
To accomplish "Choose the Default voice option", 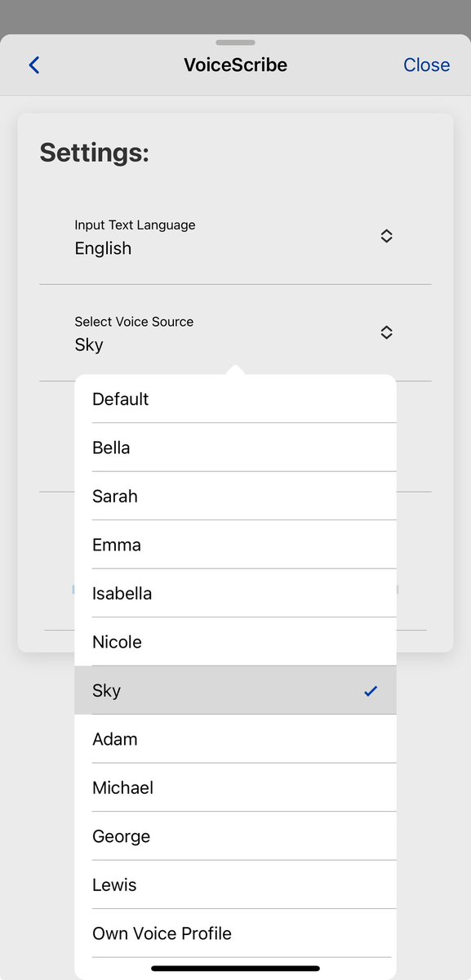I will click(x=235, y=399).
